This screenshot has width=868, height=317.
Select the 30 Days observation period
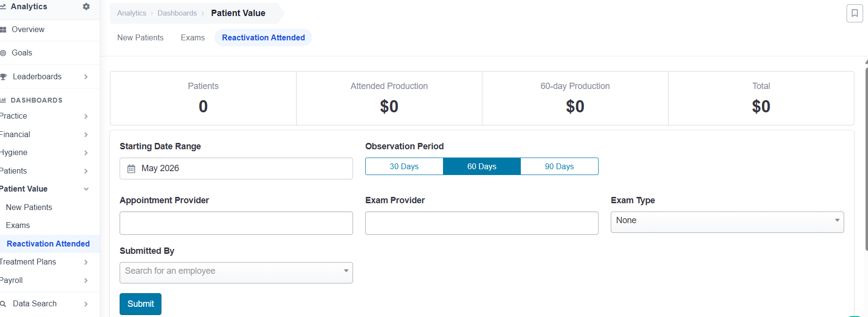coord(404,166)
